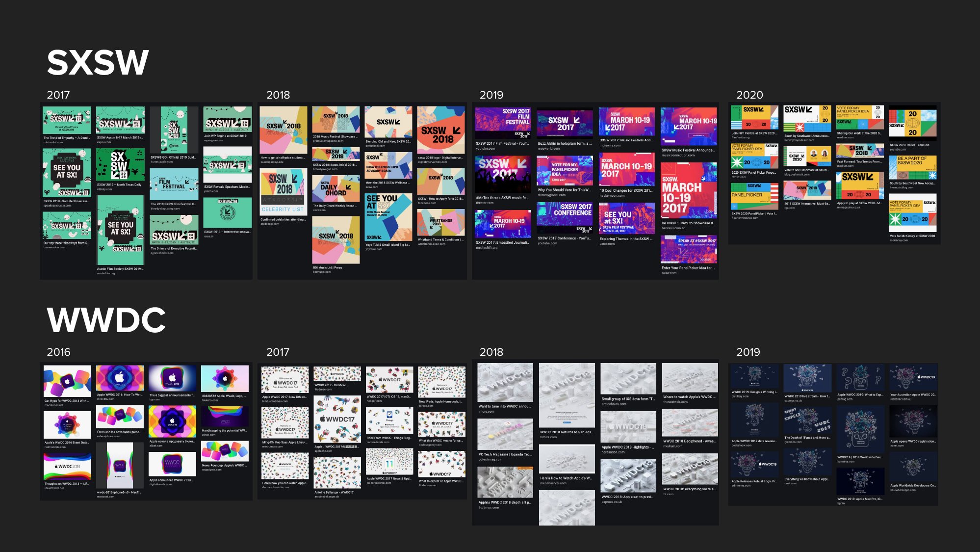Open the 'Join WP Engine at SXSW 2019' image
This screenshot has width=980, height=552.
pos(227,120)
